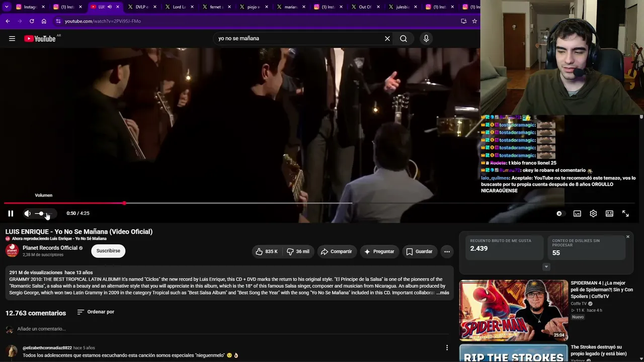
Task: Open the YouTube guide hamburger menu
Action: tap(12, 39)
